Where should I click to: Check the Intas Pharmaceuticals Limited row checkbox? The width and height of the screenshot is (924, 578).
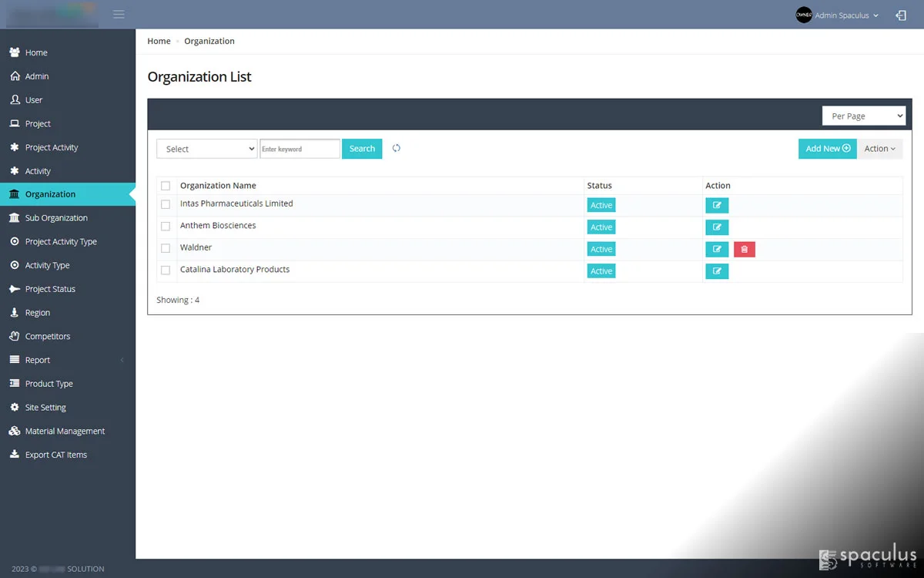click(166, 204)
